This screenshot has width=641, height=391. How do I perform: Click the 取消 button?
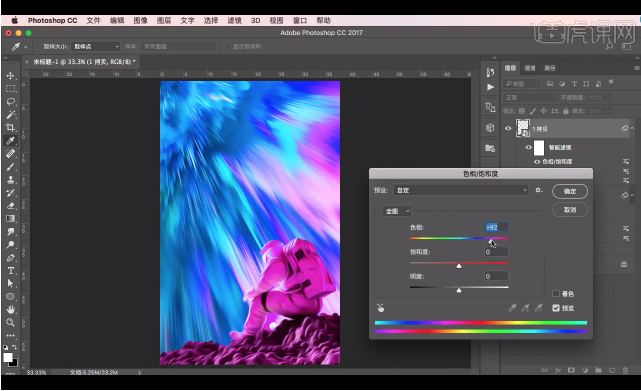coord(570,210)
